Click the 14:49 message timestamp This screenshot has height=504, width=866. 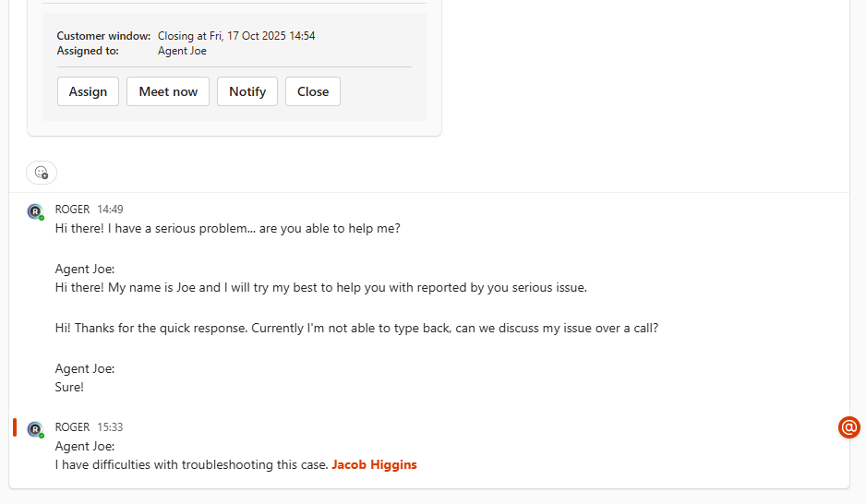[110, 210]
